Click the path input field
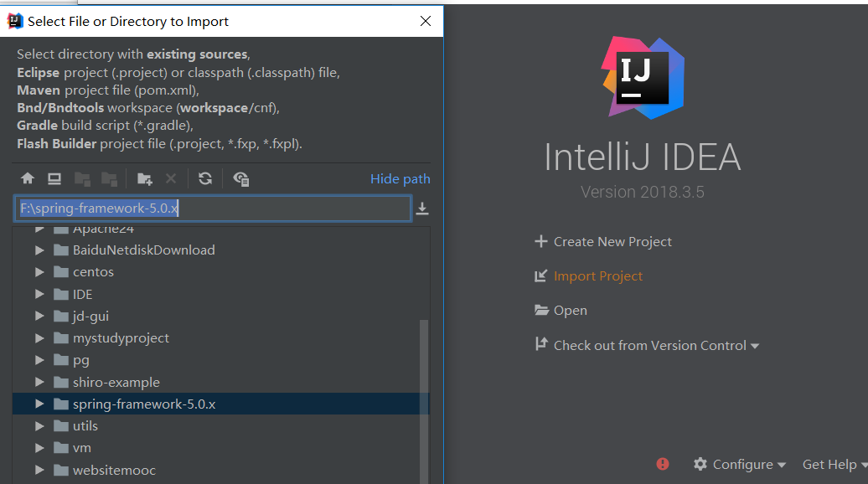The image size is (868, 484). point(212,208)
